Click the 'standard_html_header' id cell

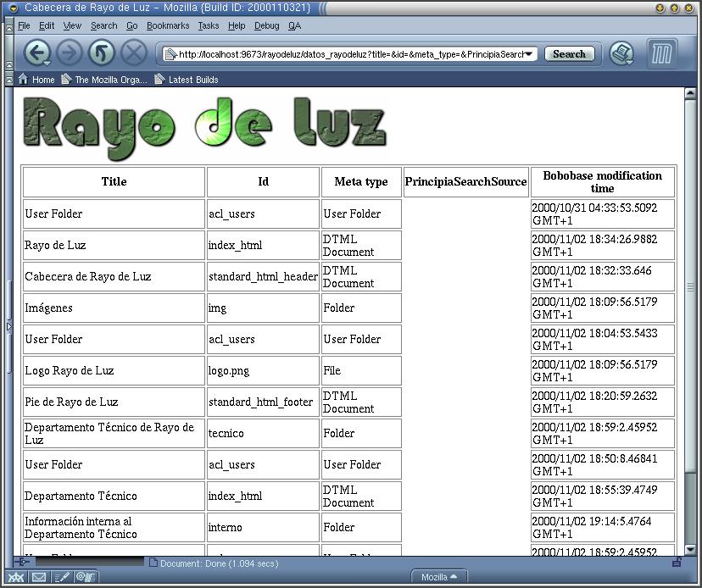(x=263, y=276)
